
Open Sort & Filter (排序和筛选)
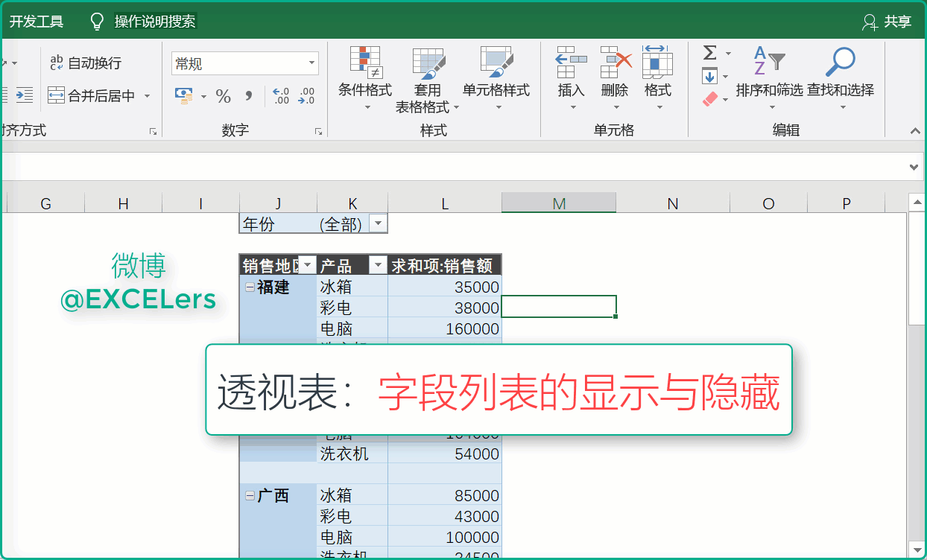point(769,63)
